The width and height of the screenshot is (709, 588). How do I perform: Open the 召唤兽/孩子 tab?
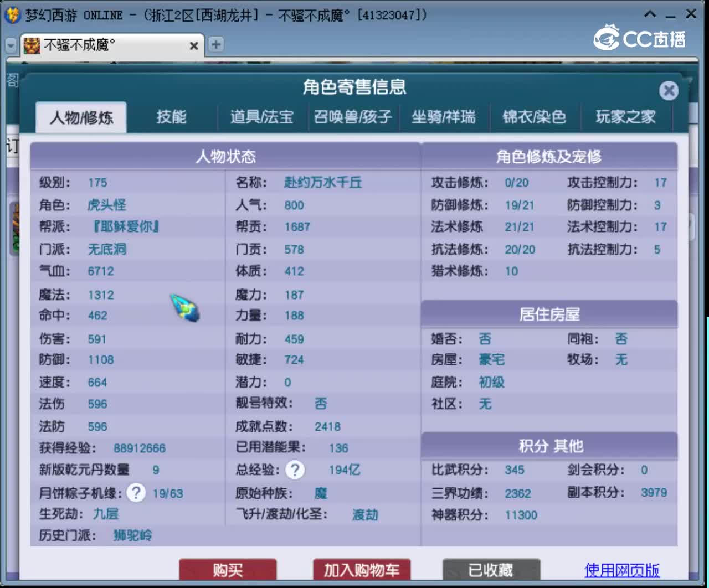[x=353, y=117]
